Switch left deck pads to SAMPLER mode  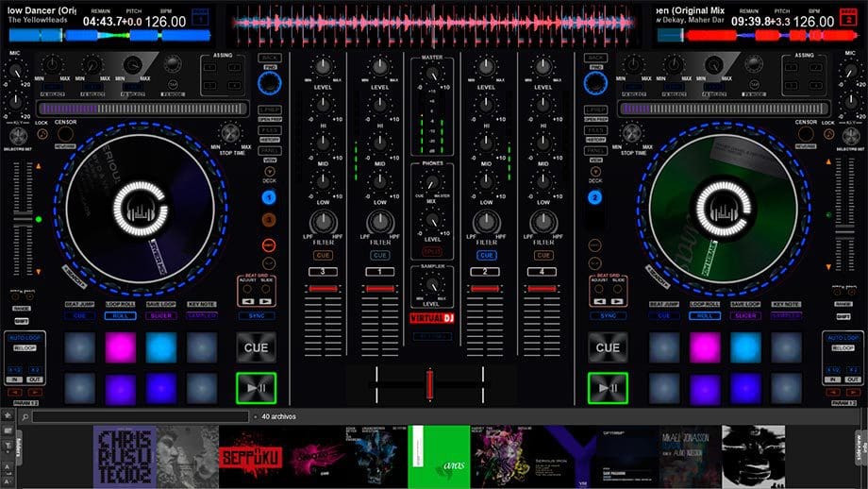pos(202,315)
